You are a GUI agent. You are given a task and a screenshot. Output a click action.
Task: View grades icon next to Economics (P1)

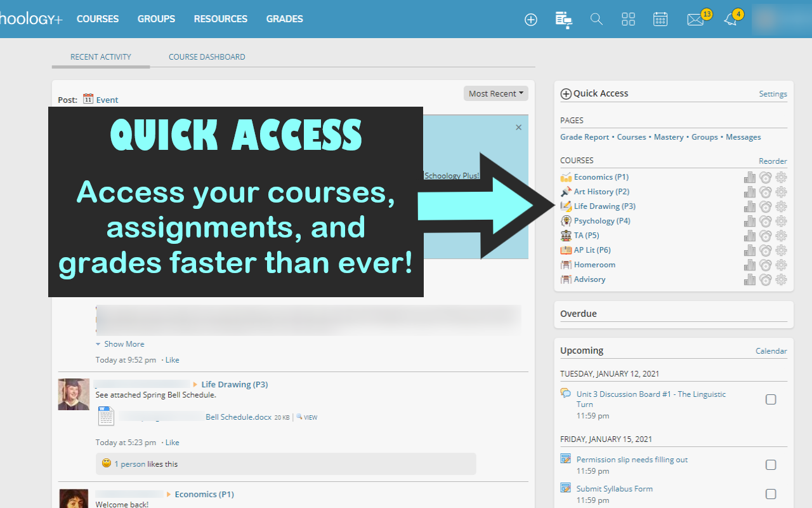click(x=750, y=177)
